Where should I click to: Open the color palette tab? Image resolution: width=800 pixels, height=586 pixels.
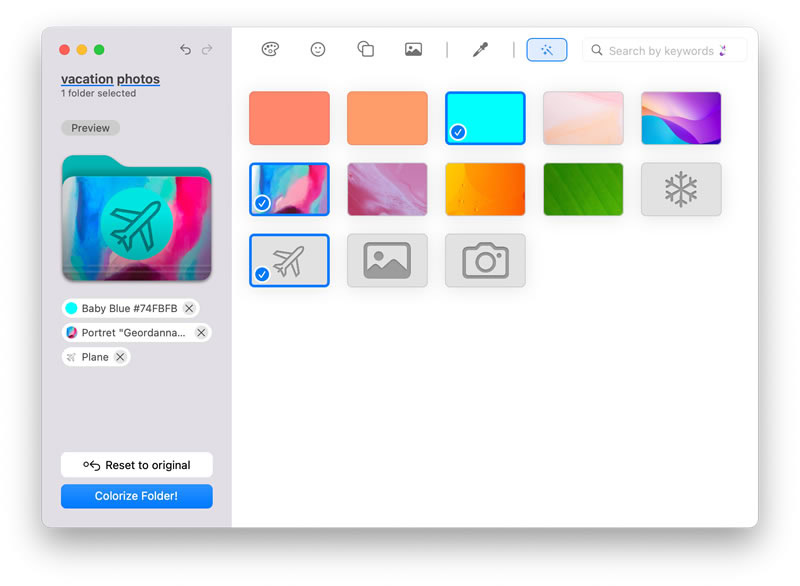270,49
